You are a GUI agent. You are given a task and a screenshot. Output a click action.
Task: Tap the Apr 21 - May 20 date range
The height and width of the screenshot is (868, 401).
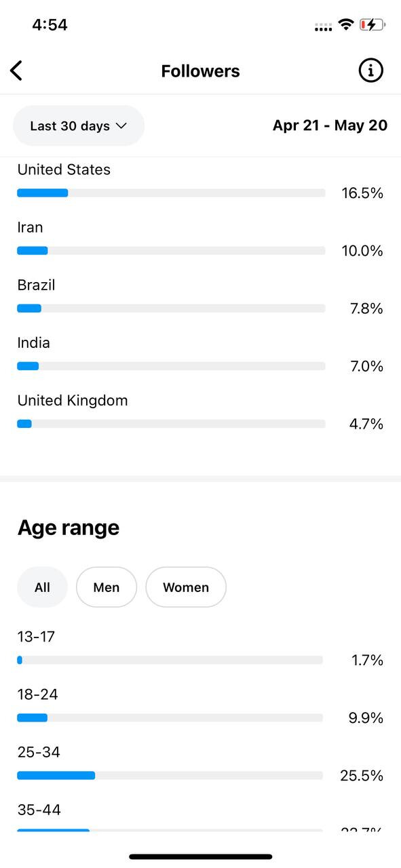(x=330, y=125)
